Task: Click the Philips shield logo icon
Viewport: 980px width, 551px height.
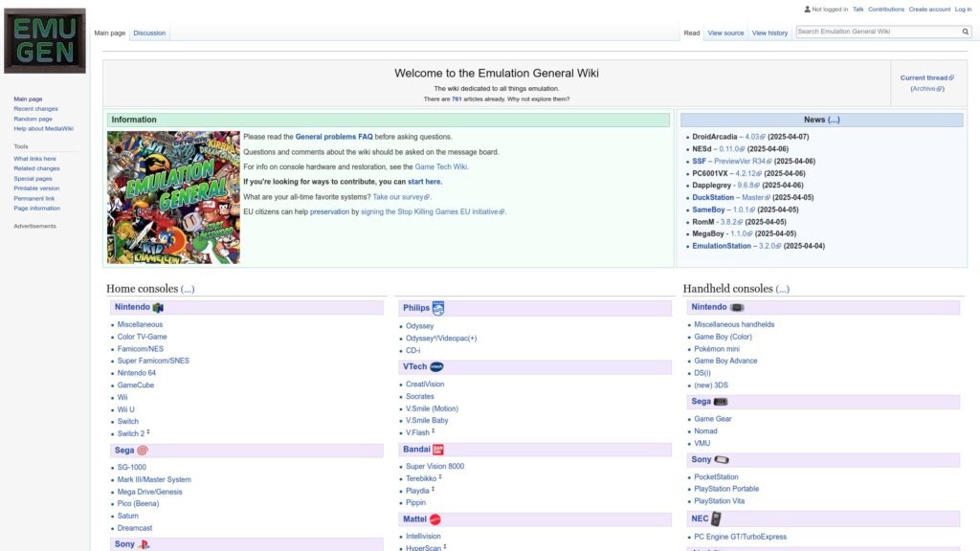Action: (x=438, y=308)
